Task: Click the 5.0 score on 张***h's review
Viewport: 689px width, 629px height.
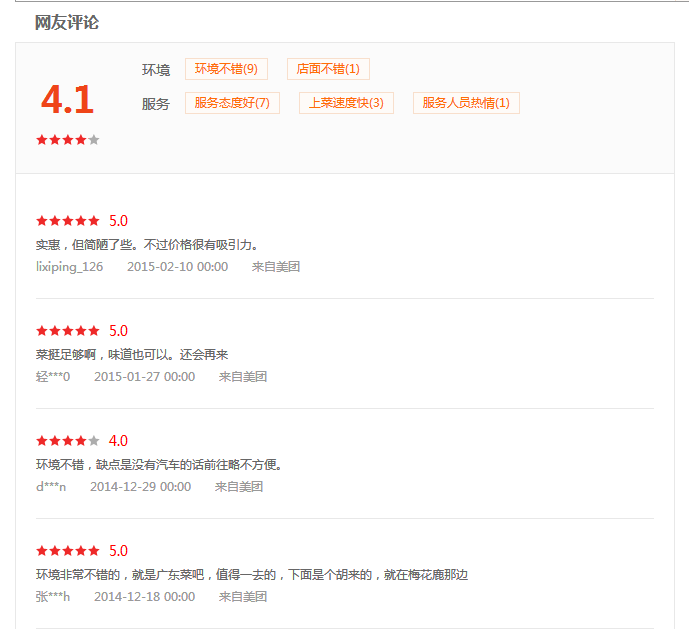Action: coord(118,550)
